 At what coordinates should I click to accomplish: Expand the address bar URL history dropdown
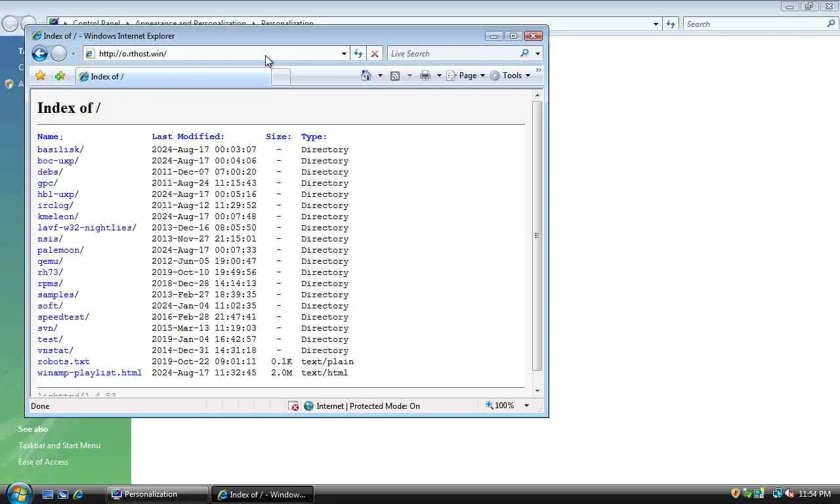coord(344,54)
